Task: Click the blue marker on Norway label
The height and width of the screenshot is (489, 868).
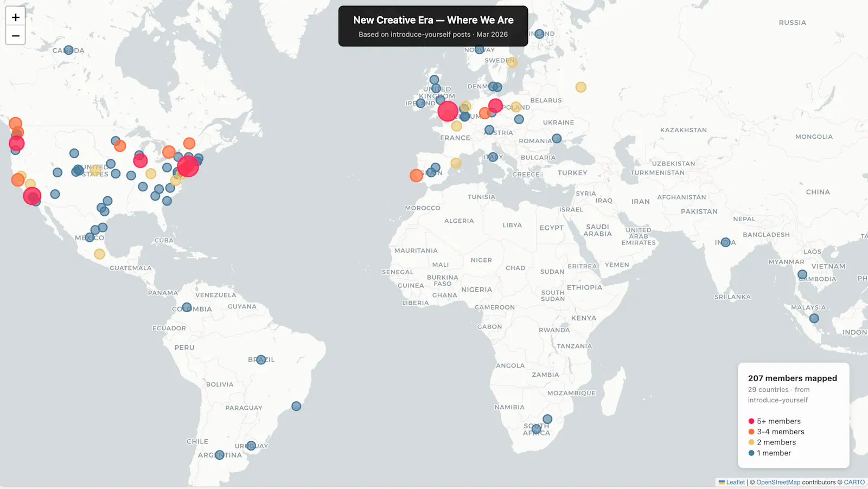Action: click(480, 49)
